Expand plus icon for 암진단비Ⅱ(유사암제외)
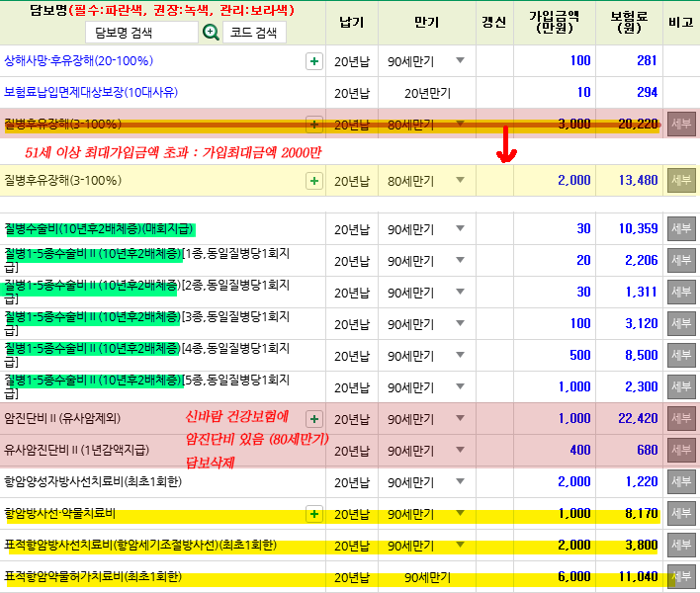 [x=314, y=419]
